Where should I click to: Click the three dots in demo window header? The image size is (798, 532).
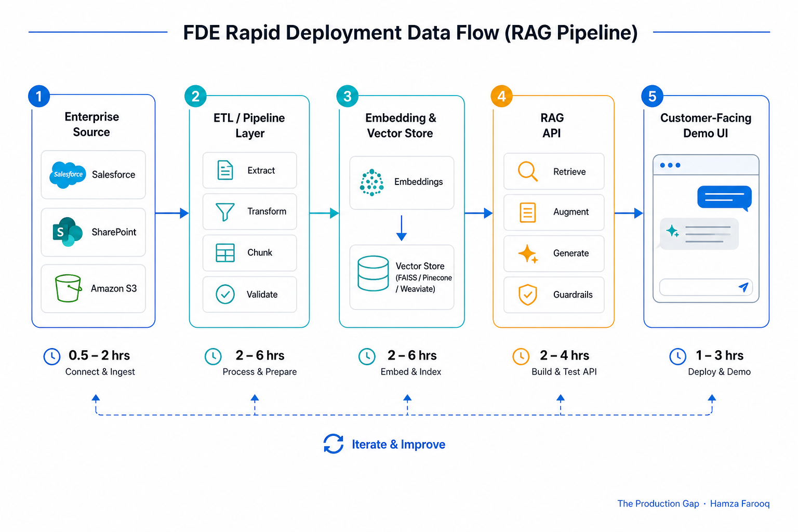click(x=670, y=165)
